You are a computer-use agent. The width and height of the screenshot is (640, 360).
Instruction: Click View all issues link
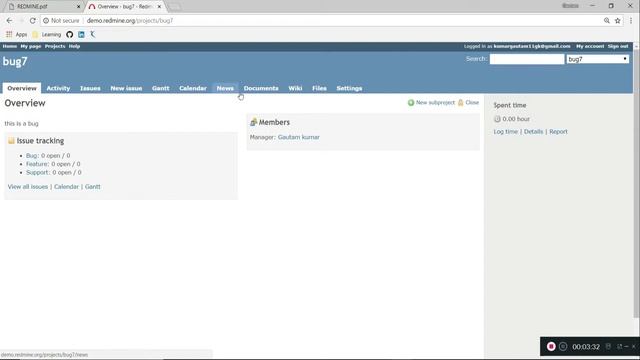(x=28, y=187)
